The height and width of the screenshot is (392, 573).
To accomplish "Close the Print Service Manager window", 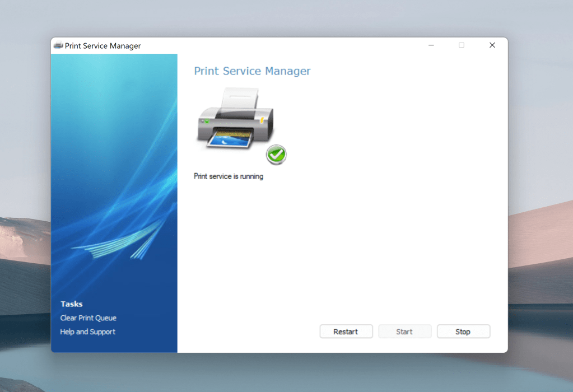I will pos(492,45).
